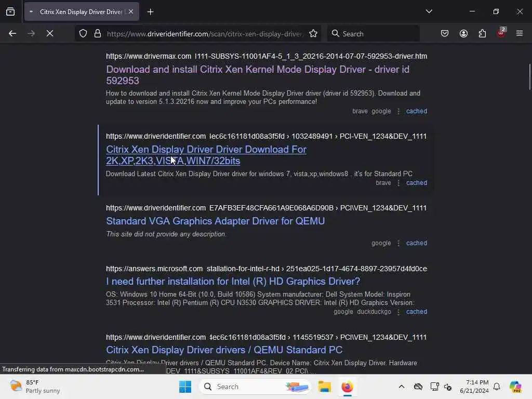Open the display/network tray icon
This screenshot has height=399, width=532.
[x=434, y=387]
